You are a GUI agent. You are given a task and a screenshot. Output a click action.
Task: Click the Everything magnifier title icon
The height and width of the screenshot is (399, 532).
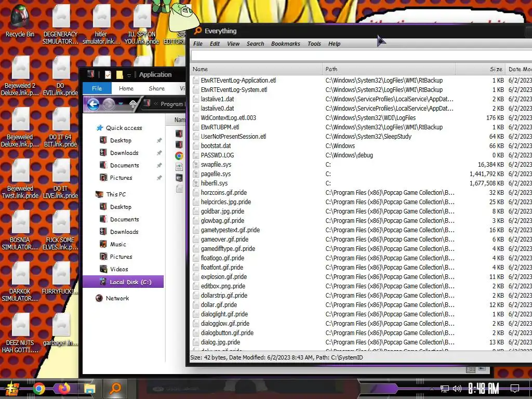[x=197, y=31]
